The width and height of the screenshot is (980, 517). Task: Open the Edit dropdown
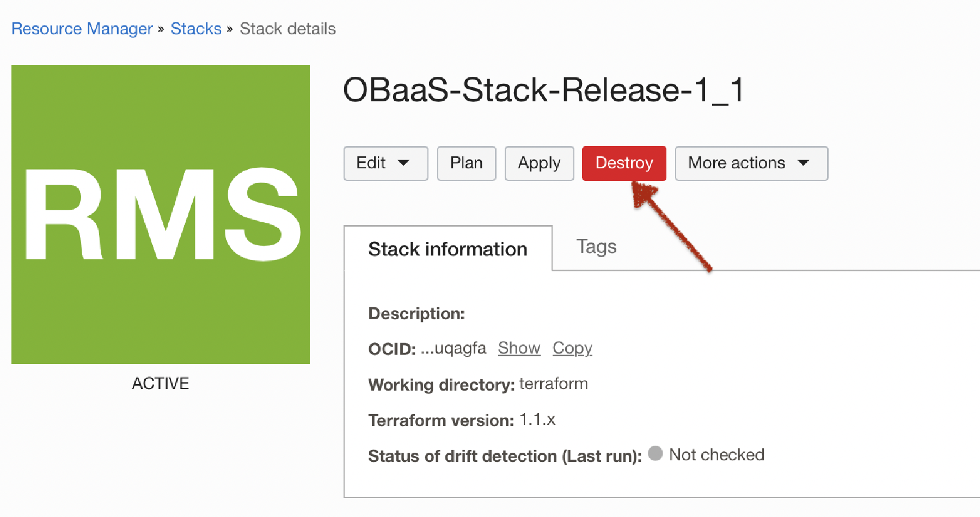click(x=385, y=163)
